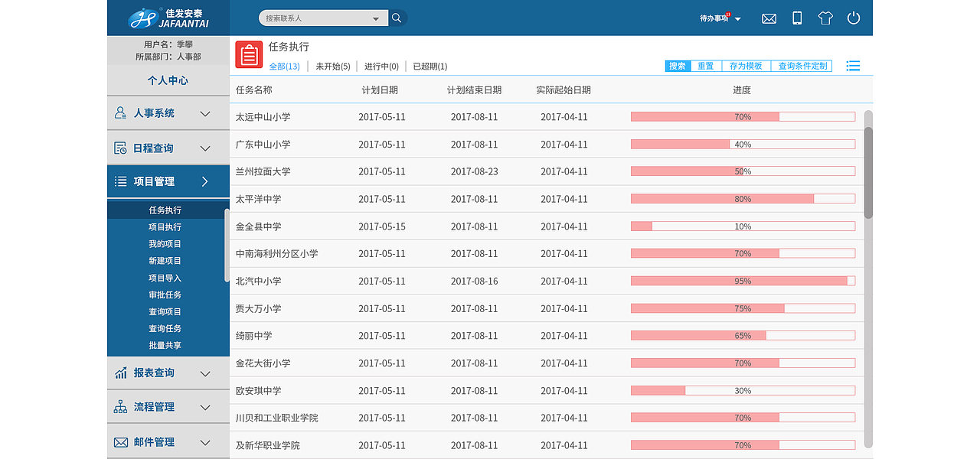This screenshot has height=459, width=980.
Task: Open the mail icon in the top bar
Action: tap(769, 18)
